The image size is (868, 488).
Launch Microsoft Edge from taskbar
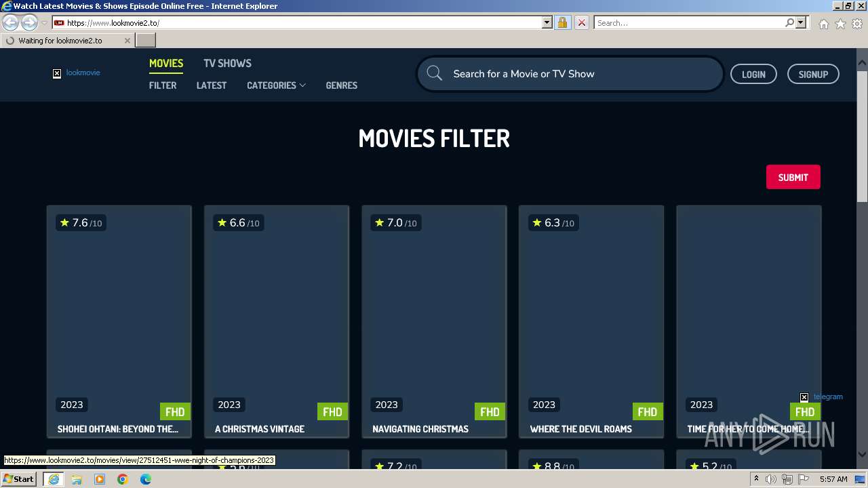[146, 479]
